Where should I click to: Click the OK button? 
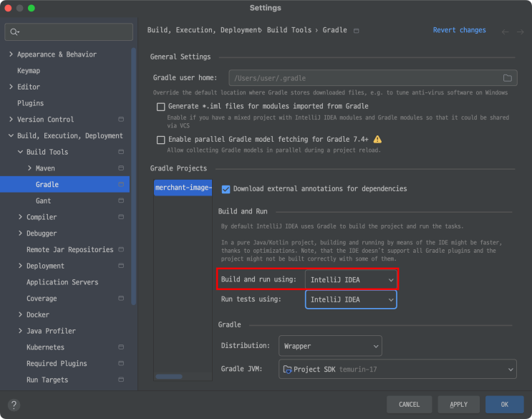coord(504,405)
